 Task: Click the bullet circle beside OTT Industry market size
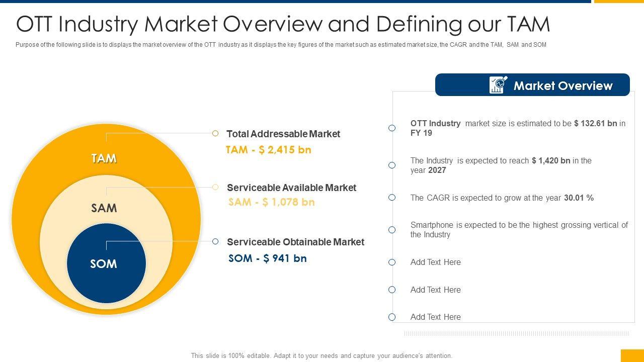392,128
